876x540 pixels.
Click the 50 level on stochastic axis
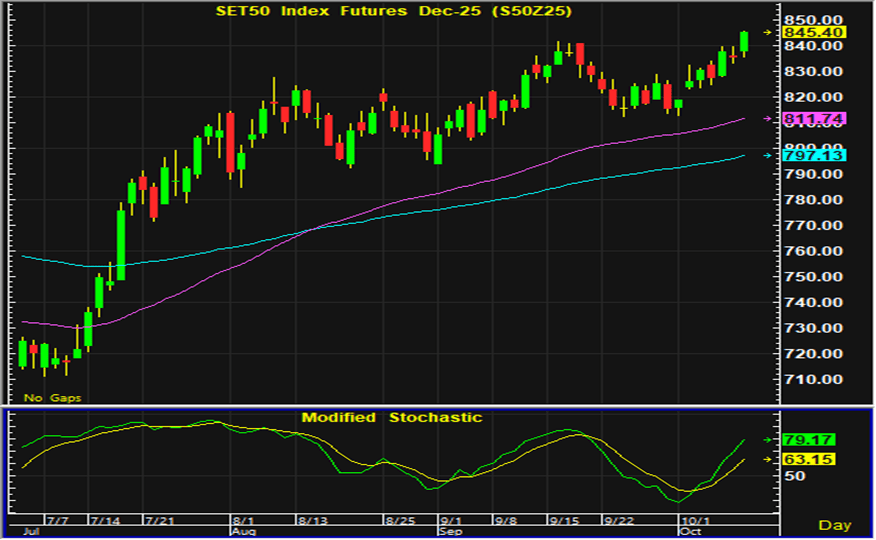[794, 477]
